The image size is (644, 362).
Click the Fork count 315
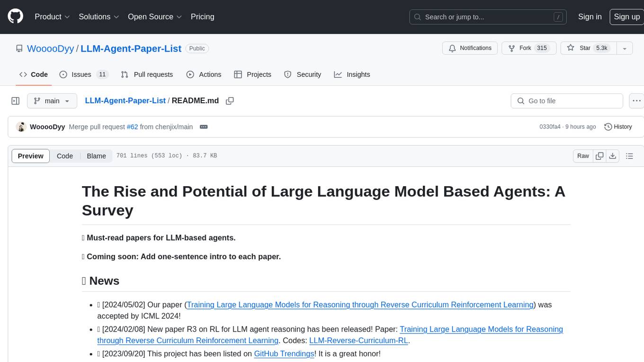pos(542,48)
